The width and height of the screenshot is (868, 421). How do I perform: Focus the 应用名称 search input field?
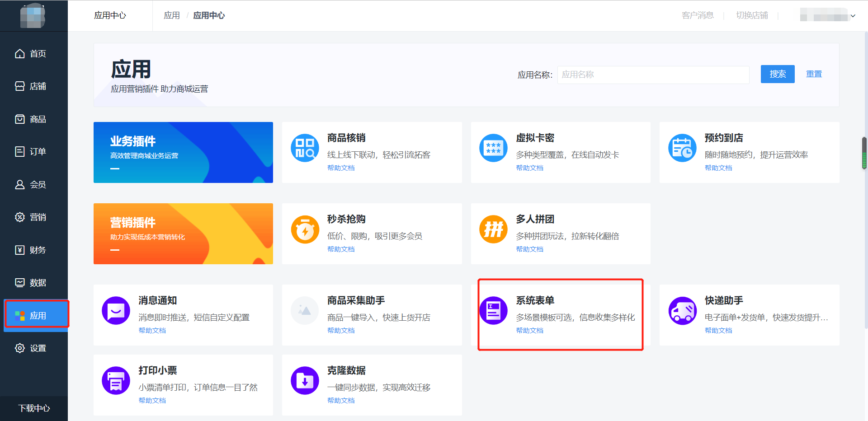point(653,75)
